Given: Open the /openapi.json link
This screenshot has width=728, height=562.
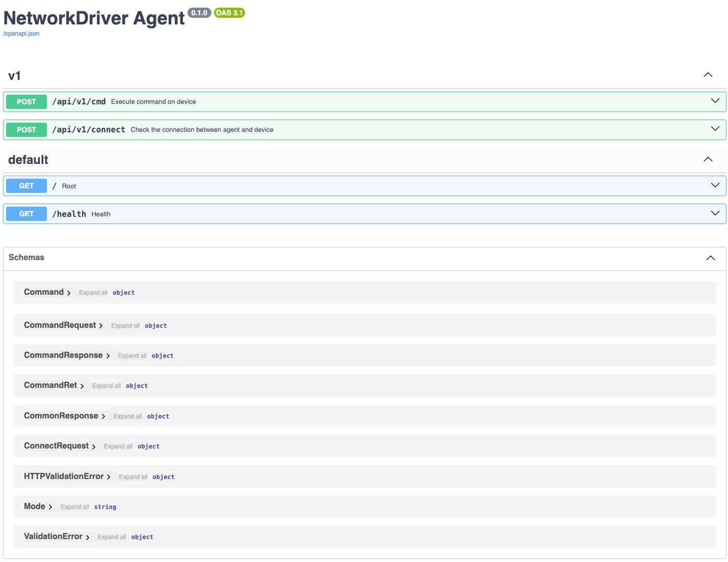Looking at the screenshot, I should (21, 34).
